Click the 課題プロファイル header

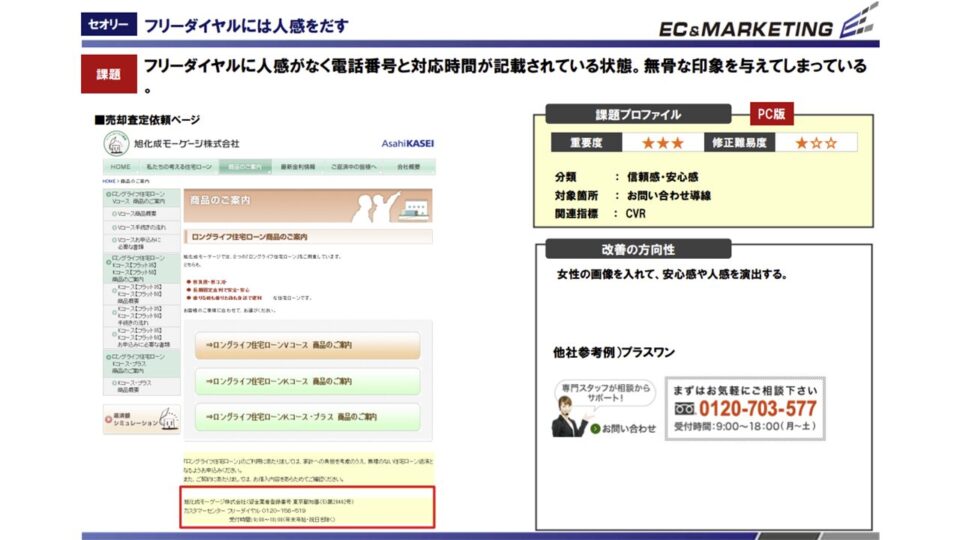(x=638, y=114)
